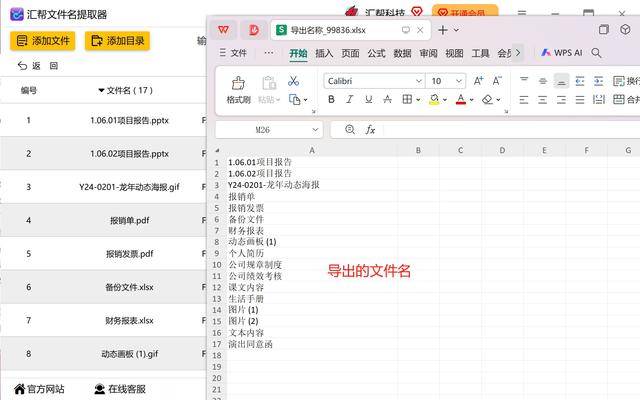Increase font size with A+ icon

click(x=478, y=81)
